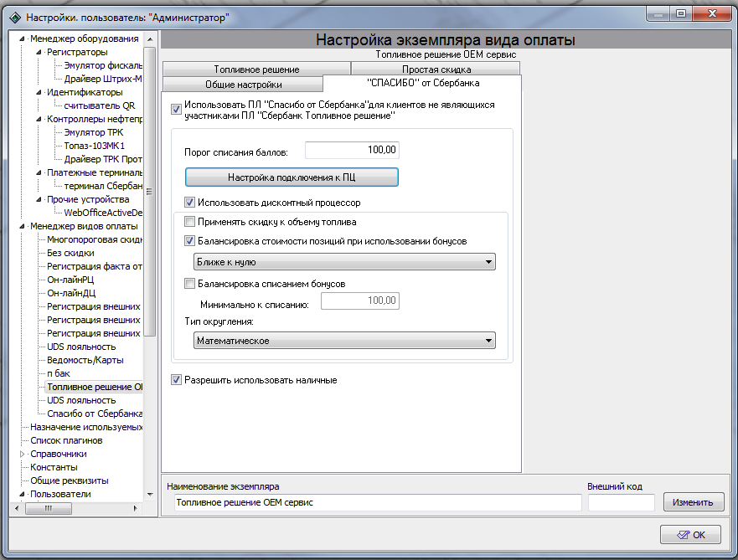
Task: Collapse the 'Менеджер видов оплаты' node
Action: pos(22,227)
